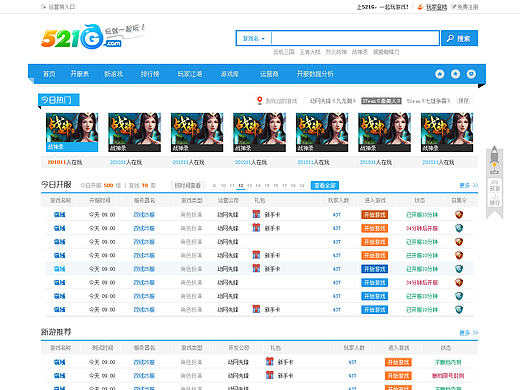520x390 pixels.
Task: Click the red location pin icon beside 我玩过的游戏
Action: 260,100
